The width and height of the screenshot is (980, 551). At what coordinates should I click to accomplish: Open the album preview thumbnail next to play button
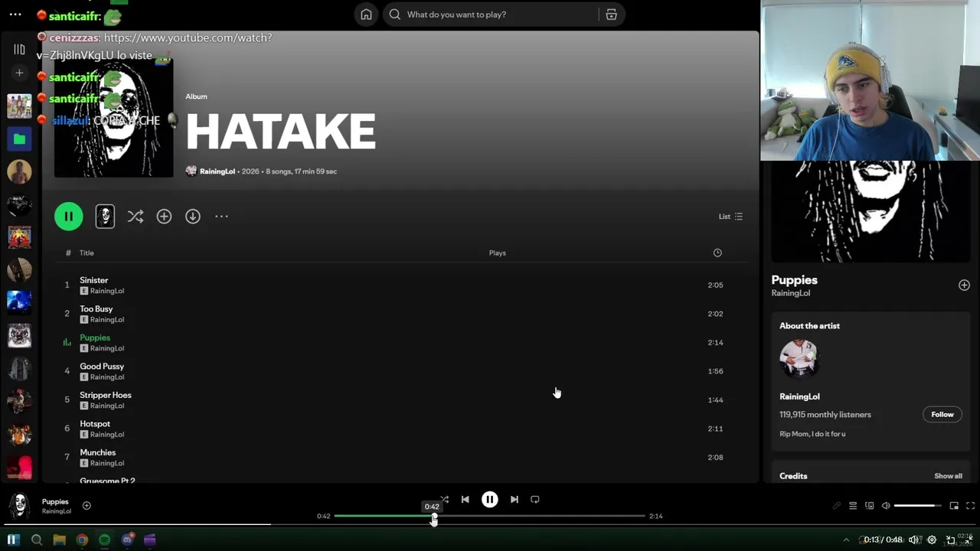tap(105, 217)
